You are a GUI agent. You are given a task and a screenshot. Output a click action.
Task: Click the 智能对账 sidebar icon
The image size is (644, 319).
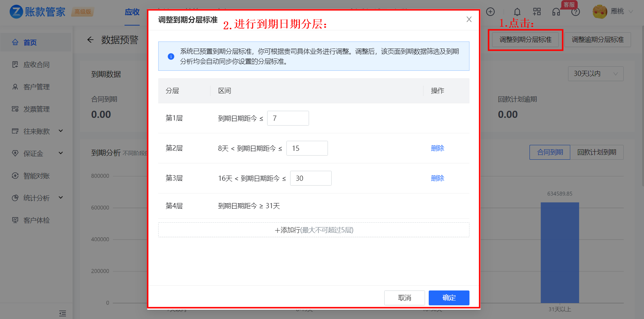(x=15, y=176)
